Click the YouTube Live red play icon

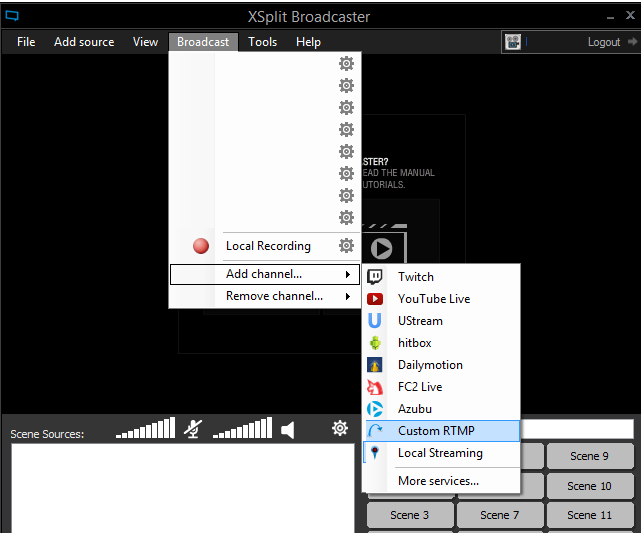coord(375,299)
